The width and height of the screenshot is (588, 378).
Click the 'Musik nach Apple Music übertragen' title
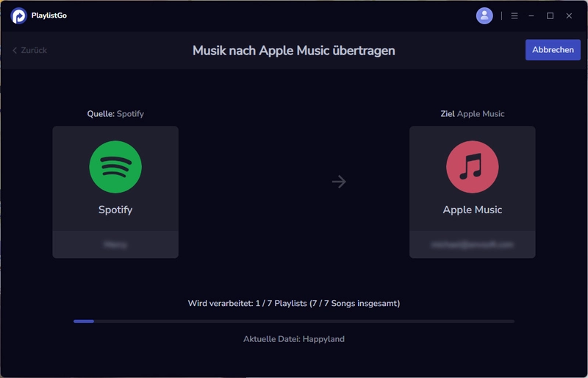pyautogui.click(x=293, y=51)
